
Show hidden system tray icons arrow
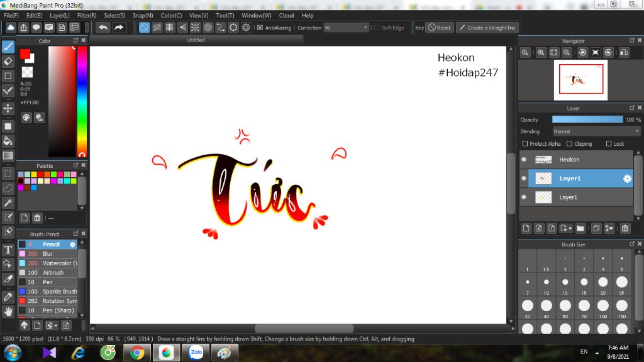pos(597,353)
